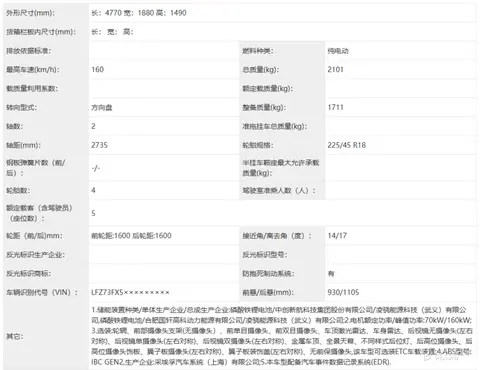480x370 pixels.
Task: Click the 其它 remarks paragraph
Action: pos(282,336)
